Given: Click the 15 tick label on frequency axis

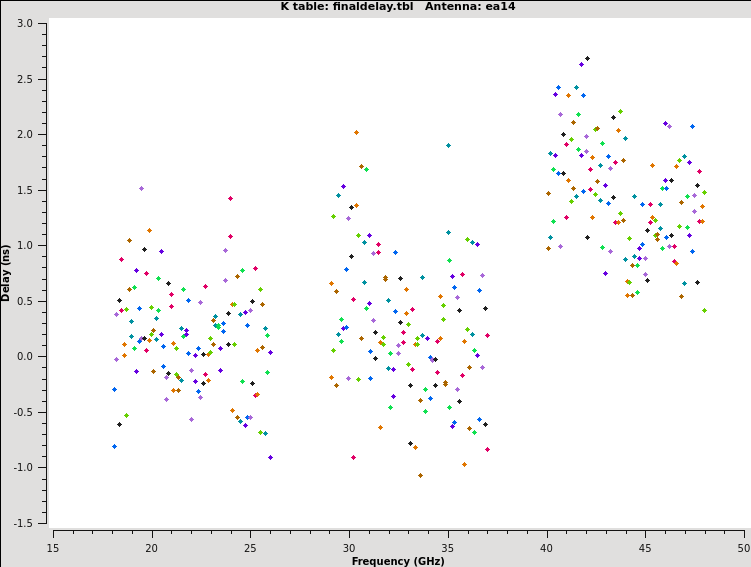Looking at the screenshot, I should point(53,547).
